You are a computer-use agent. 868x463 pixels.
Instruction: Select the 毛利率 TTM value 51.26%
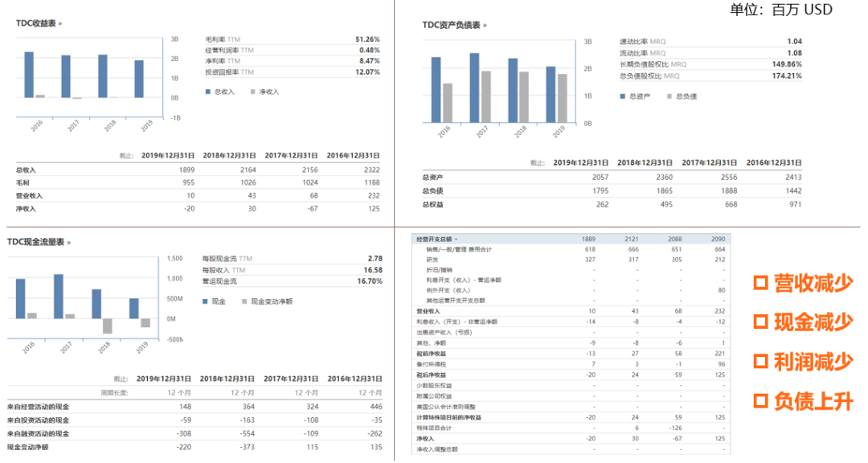point(367,39)
